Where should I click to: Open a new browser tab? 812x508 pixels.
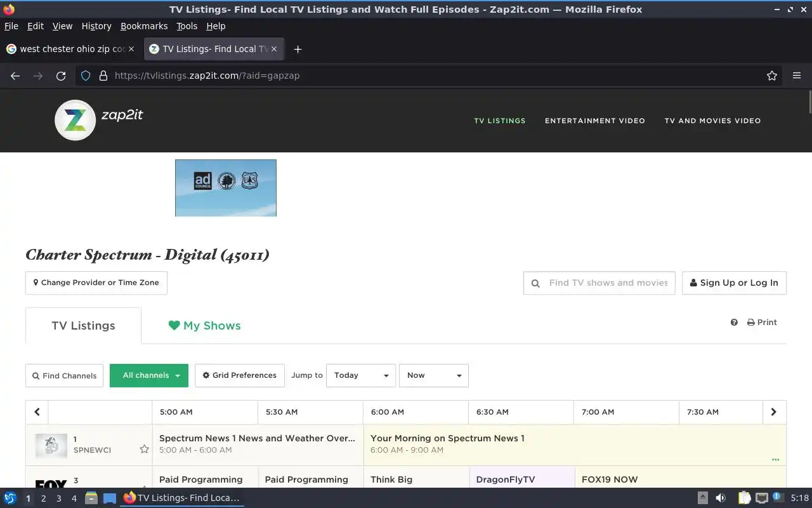coord(298,49)
